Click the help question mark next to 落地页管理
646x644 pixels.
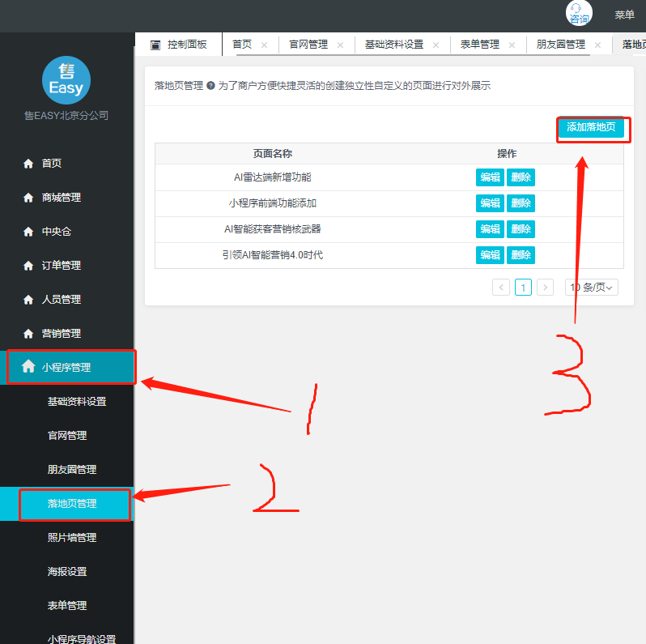click(x=210, y=86)
